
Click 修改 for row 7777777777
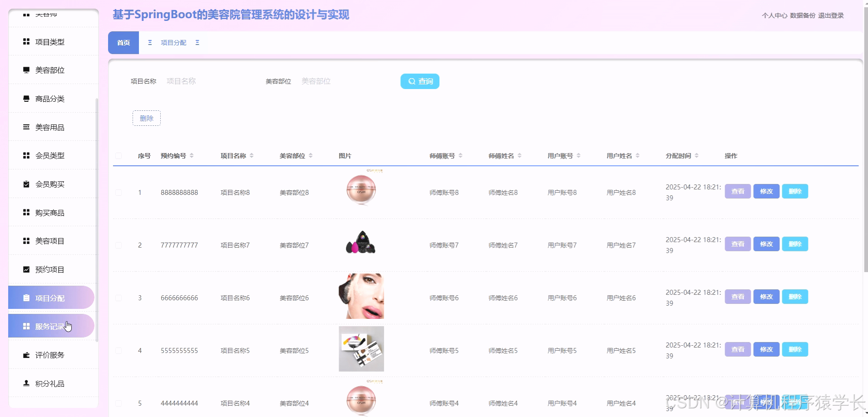tap(766, 244)
